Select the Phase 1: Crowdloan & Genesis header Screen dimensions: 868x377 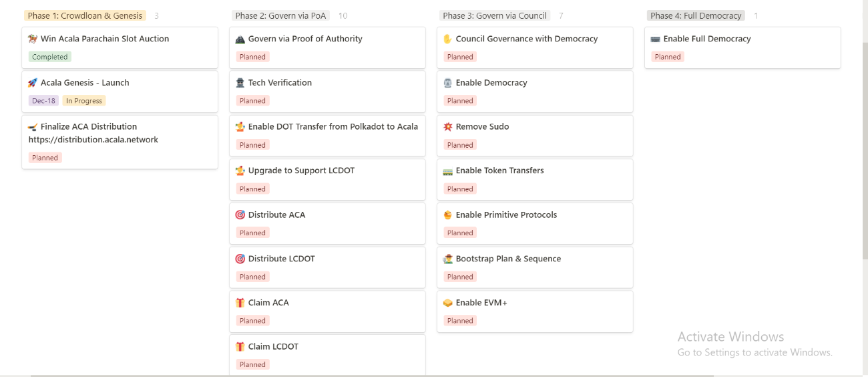pos(85,15)
